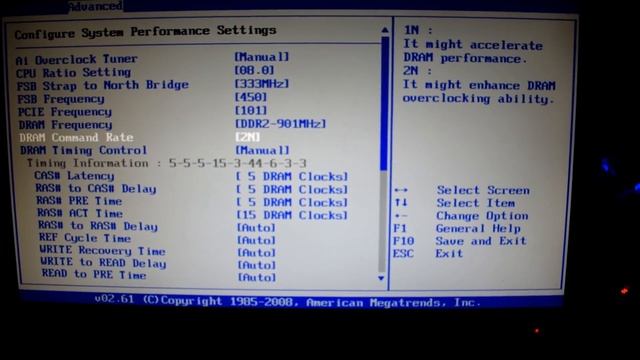Click the 1N help heading
640x360 pixels.
(418, 30)
